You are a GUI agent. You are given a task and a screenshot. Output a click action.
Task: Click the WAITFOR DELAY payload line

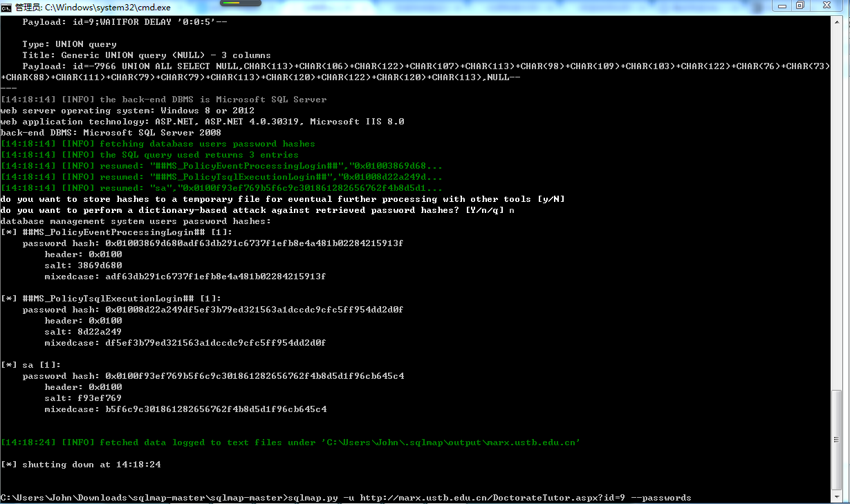coord(124,22)
